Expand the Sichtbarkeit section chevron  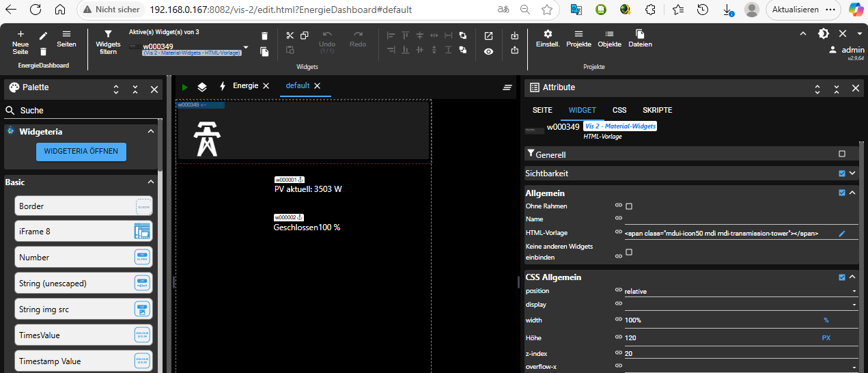[x=852, y=174]
